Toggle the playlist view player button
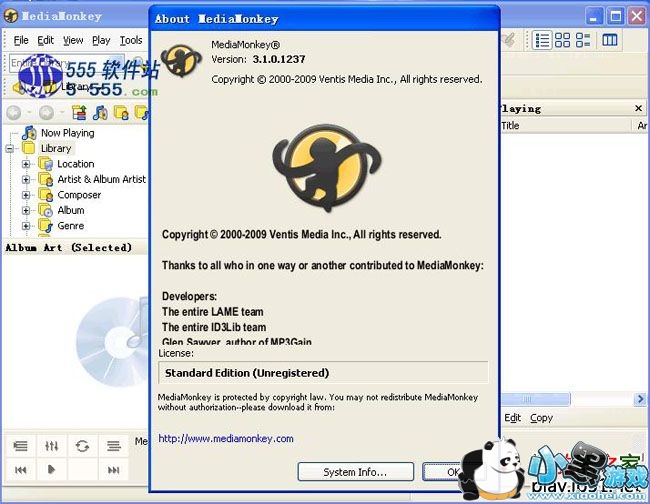 click(20, 446)
